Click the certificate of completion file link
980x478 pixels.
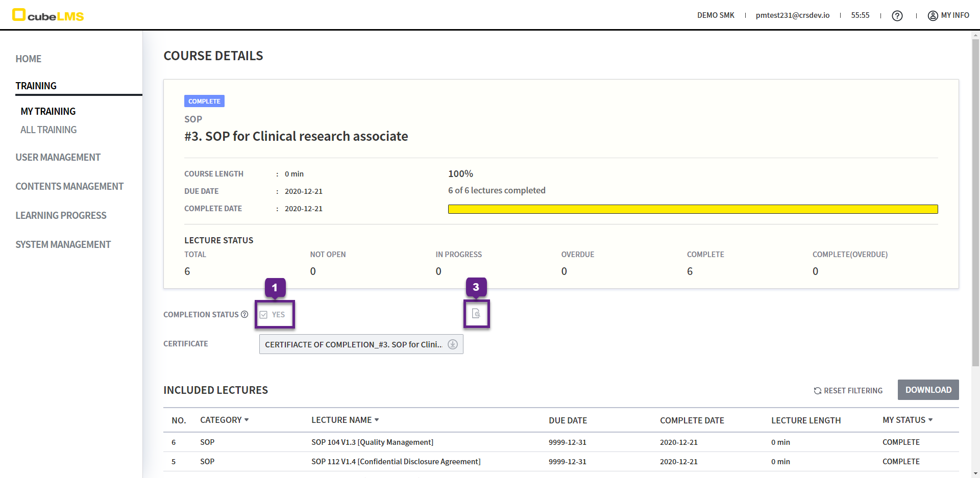pos(353,344)
